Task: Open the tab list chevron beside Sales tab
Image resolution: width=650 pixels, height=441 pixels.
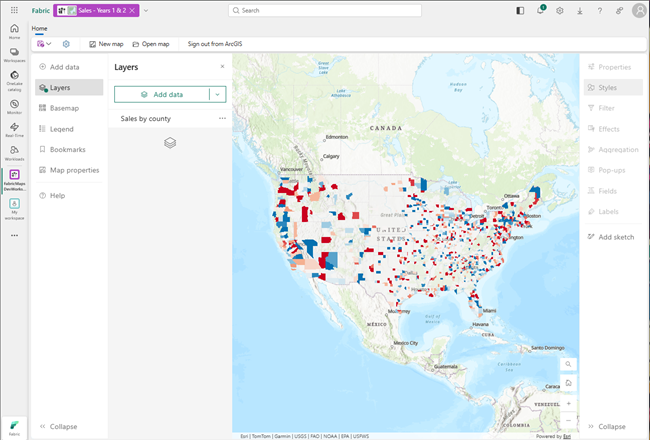Action: pyautogui.click(x=146, y=11)
